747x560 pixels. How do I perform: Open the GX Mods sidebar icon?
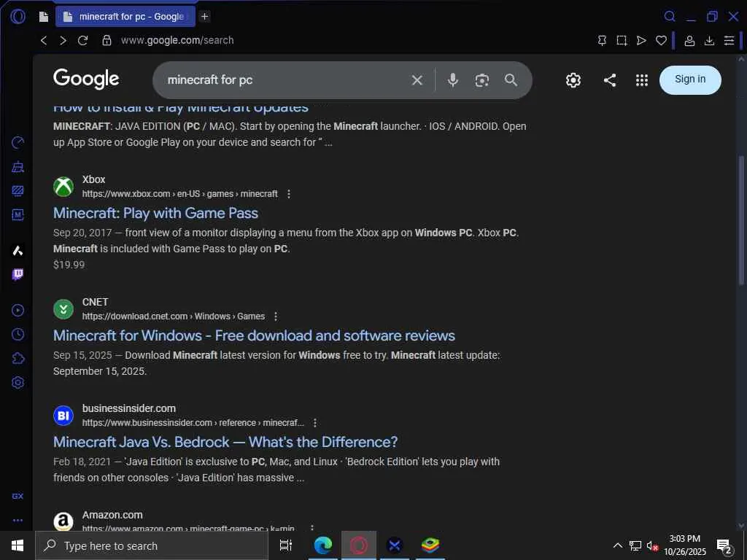point(18,215)
